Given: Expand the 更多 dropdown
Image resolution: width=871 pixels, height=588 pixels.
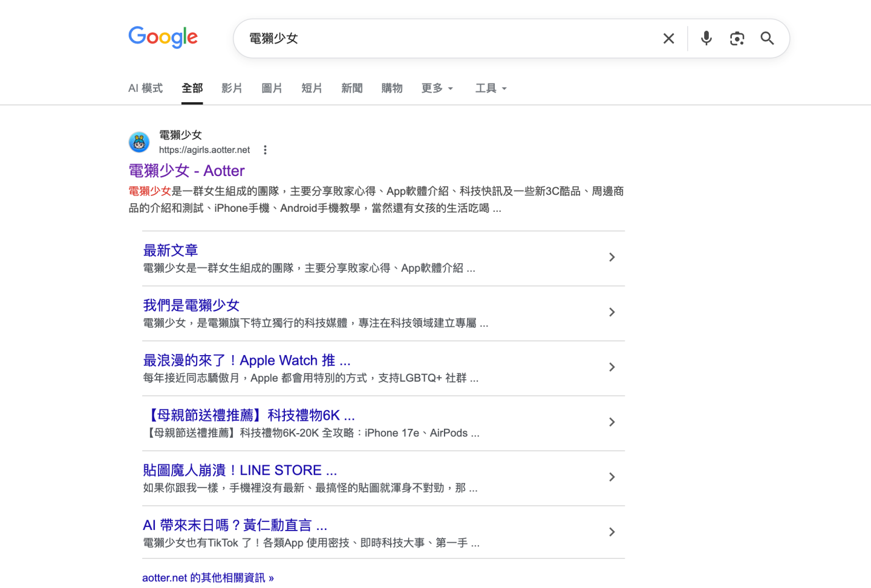Looking at the screenshot, I should 437,88.
